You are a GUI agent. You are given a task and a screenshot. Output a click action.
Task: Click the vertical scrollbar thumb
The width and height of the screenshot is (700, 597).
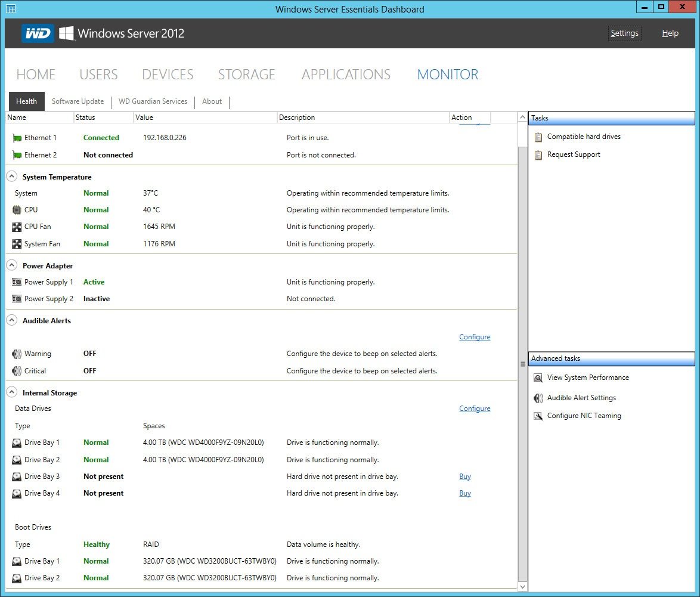click(522, 363)
